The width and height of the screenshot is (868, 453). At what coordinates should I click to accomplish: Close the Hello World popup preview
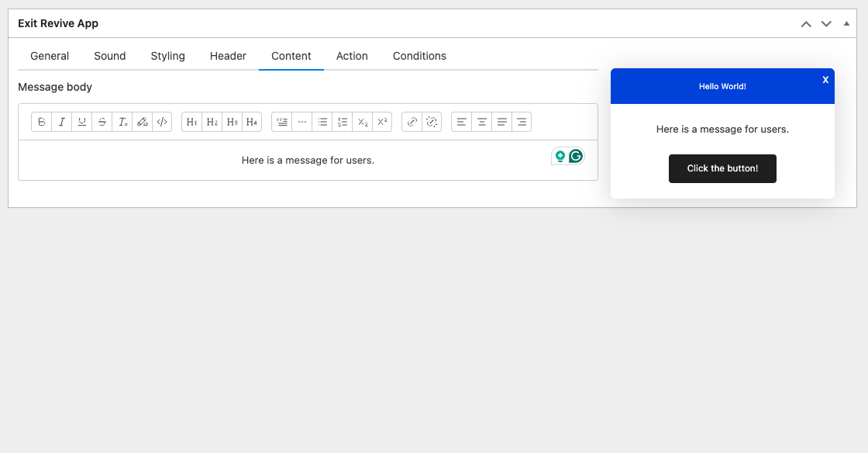pos(825,80)
